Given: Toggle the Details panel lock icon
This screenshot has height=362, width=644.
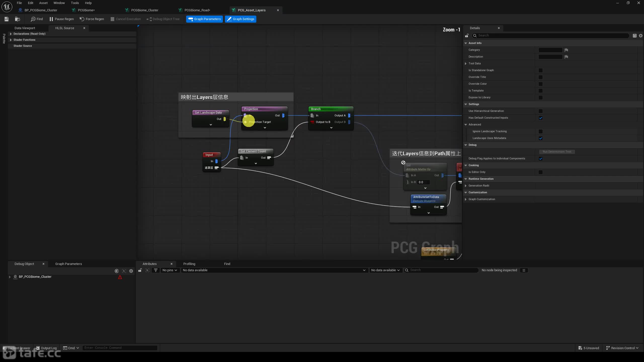Looking at the screenshot, I should 467,35.
